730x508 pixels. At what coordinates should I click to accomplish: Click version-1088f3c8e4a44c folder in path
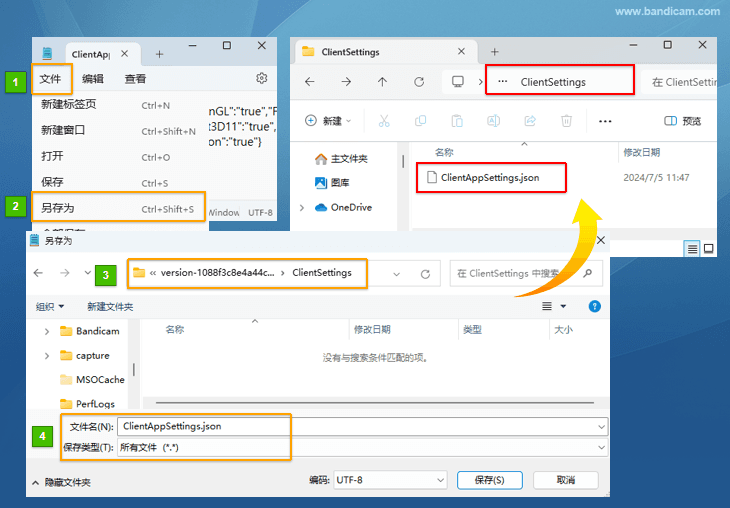pyautogui.click(x=217, y=273)
